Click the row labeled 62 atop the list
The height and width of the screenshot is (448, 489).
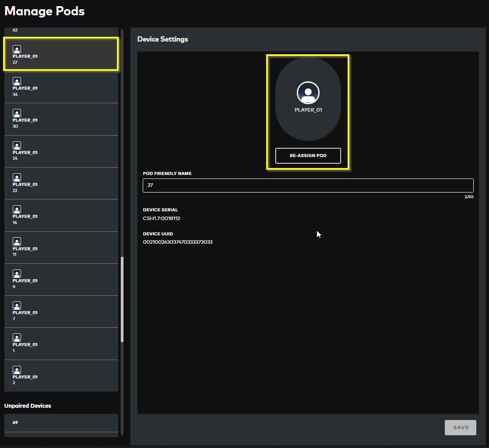[x=61, y=32]
